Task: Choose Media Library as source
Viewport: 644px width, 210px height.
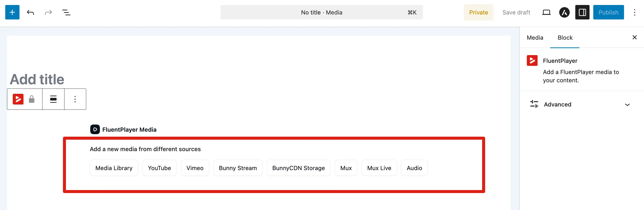Action: pyautogui.click(x=114, y=168)
